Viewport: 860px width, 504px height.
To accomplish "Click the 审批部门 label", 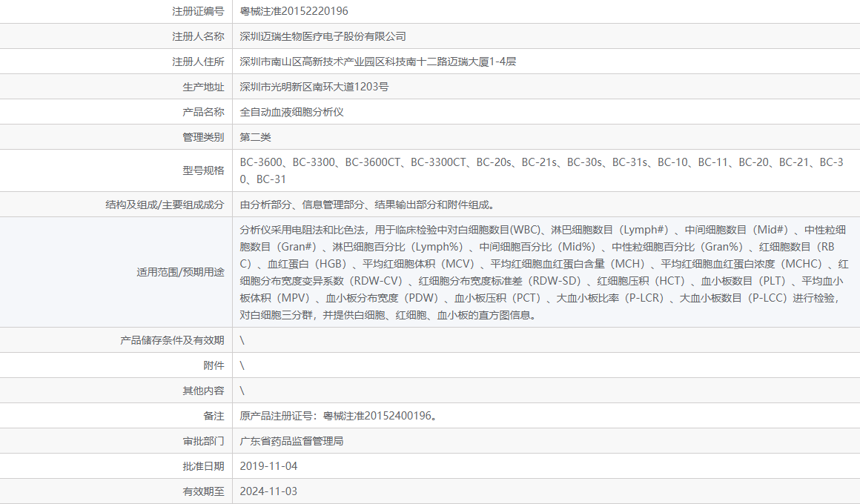I will pos(203,441).
